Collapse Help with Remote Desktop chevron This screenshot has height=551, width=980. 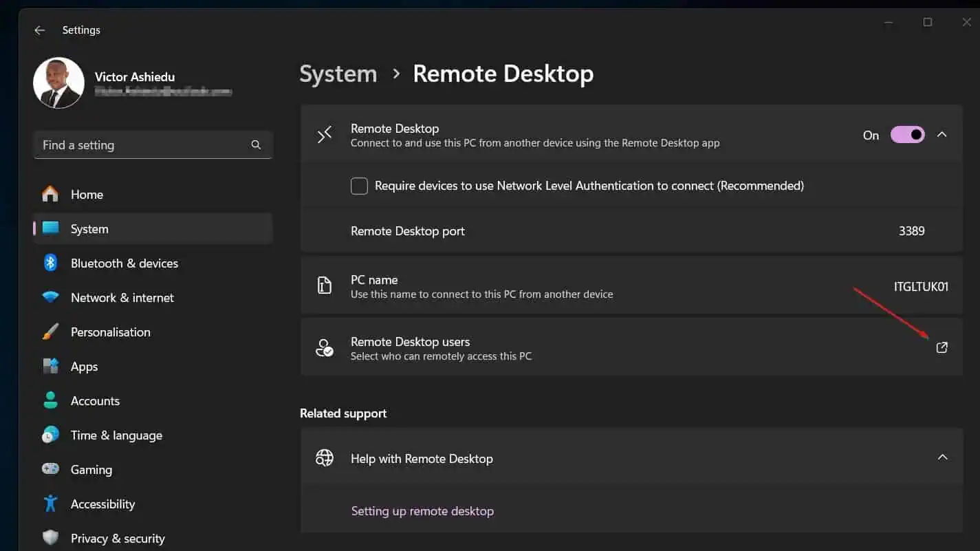click(x=942, y=457)
